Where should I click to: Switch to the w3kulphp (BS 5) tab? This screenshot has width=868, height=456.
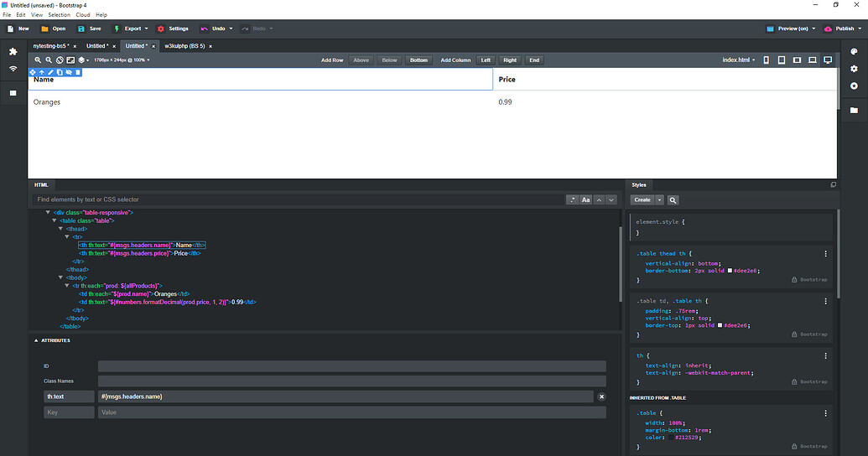pos(185,46)
